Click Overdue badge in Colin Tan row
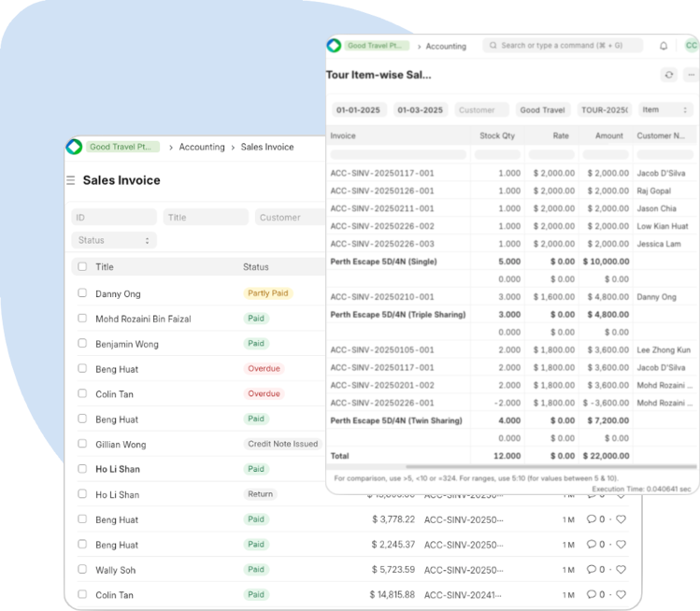The image size is (700, 611). pos(264,393)
